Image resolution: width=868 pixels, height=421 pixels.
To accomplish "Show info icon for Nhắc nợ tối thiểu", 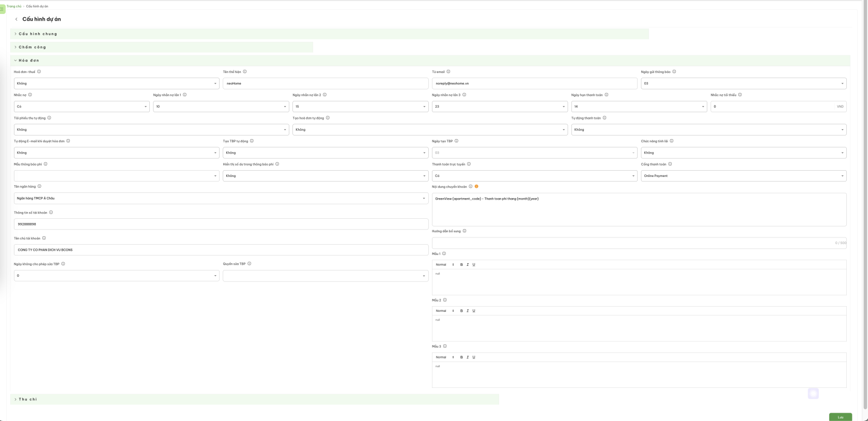I will click(740, 95).
